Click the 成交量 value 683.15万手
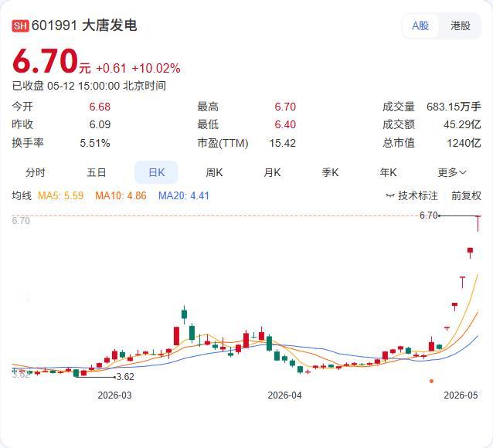Image resolution: width=493 pixels, height=448 pixels. click(x=454, y=107)
